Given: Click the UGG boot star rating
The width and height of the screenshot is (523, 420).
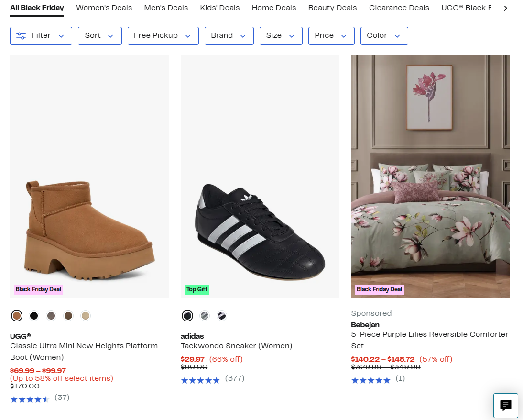Looking at the screenshot, I should [x=30, y=399].
